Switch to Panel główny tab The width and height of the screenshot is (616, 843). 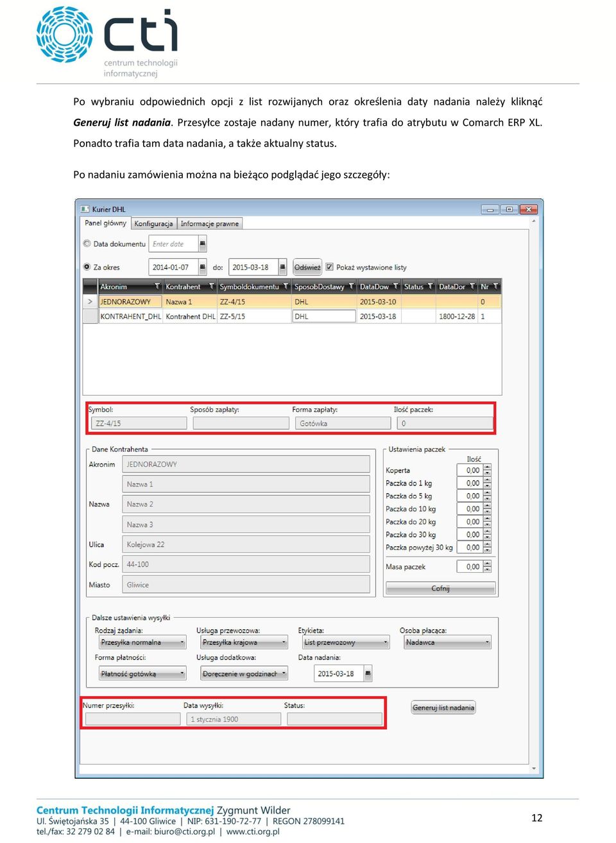tap(106, 223)
